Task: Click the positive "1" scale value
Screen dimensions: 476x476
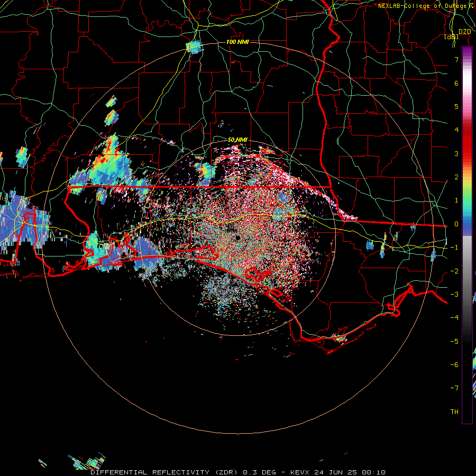Action: (x=456, y=200)
